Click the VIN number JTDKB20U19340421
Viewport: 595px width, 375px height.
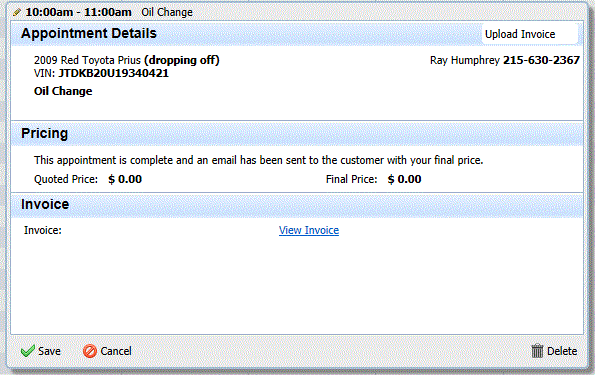(x=113, y=73)
